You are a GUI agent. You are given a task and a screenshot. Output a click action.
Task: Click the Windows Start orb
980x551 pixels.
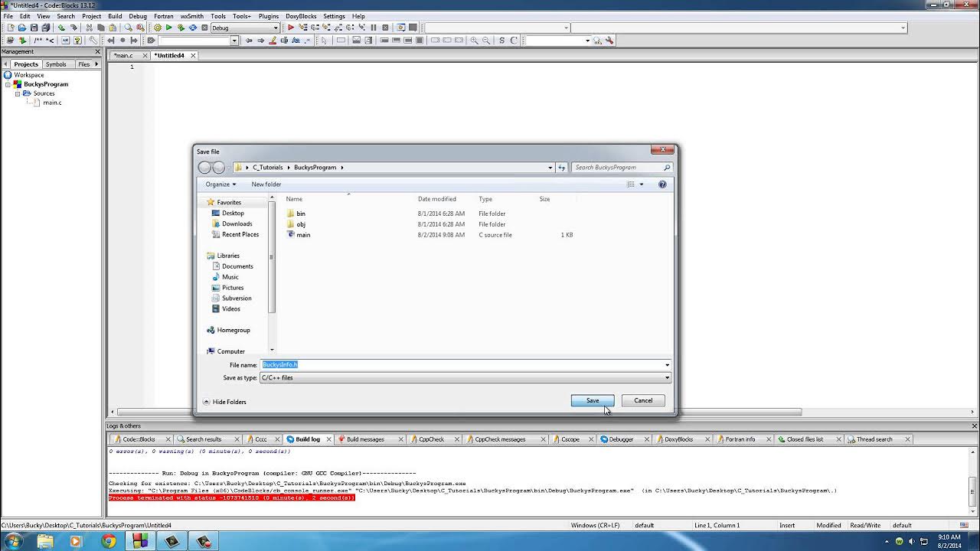(14, 541)
